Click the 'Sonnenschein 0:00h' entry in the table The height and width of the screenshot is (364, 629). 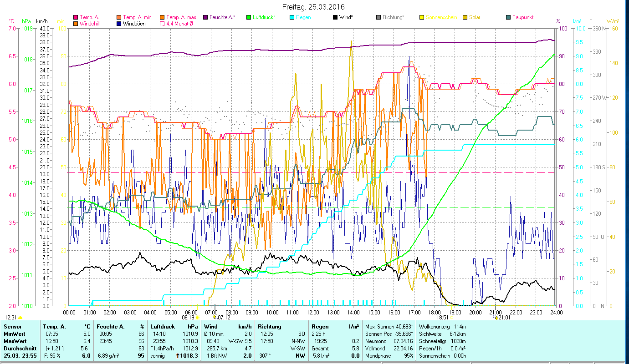point(442,356)
